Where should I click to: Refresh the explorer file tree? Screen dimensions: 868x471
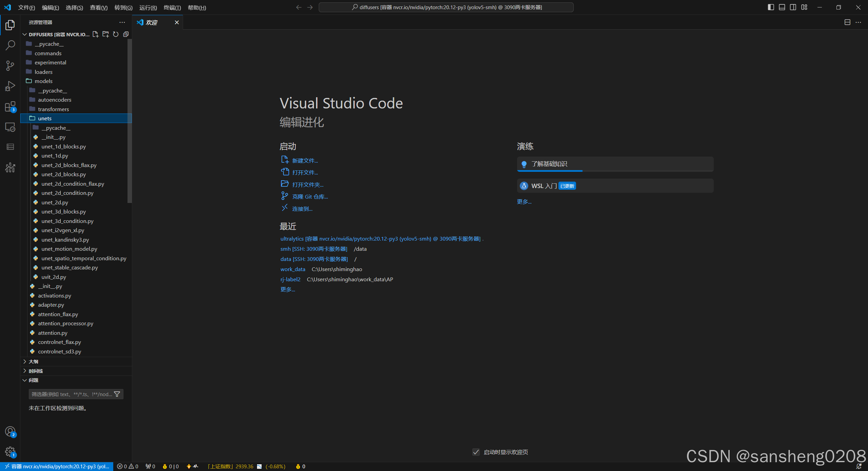[x=116, y=34]
